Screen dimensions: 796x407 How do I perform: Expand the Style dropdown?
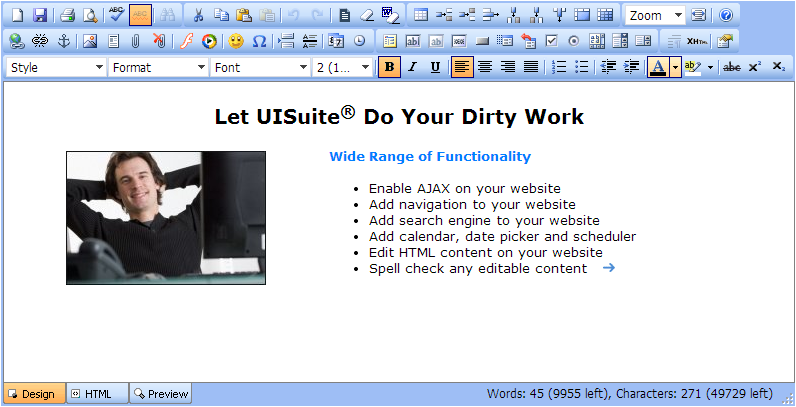tap(57, 67)
